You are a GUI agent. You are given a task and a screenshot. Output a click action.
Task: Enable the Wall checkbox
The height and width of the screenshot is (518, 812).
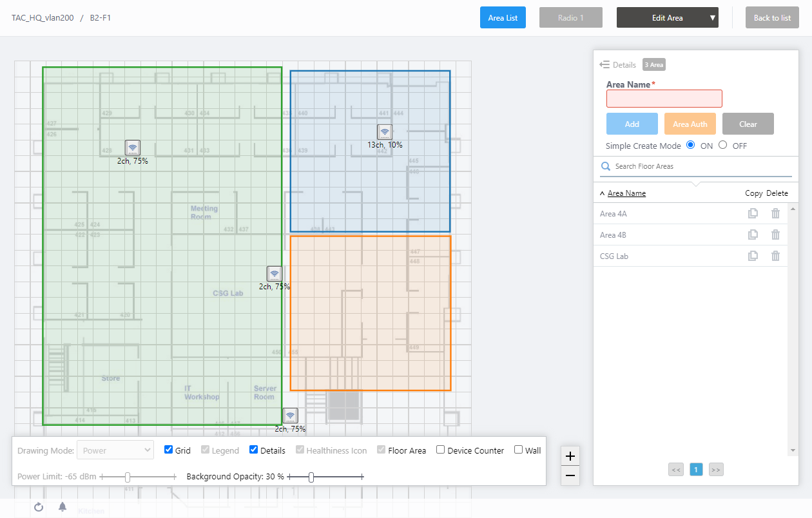coord(519,450)
